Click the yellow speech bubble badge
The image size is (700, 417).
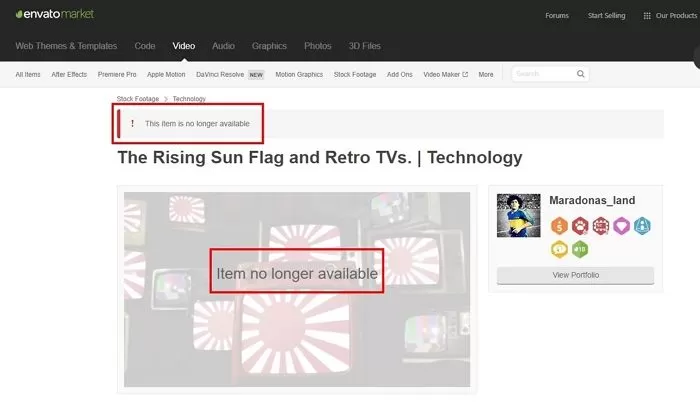(x=560, y=249)
